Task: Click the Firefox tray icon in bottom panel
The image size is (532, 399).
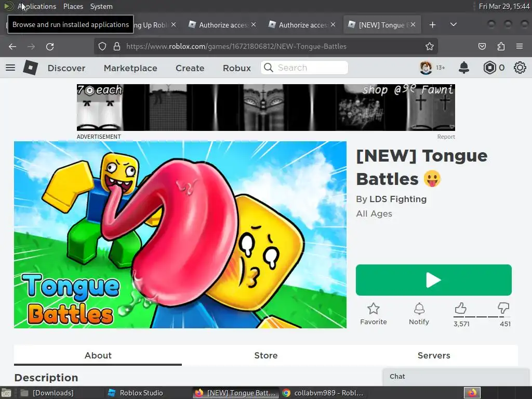Action: (472, 393)
